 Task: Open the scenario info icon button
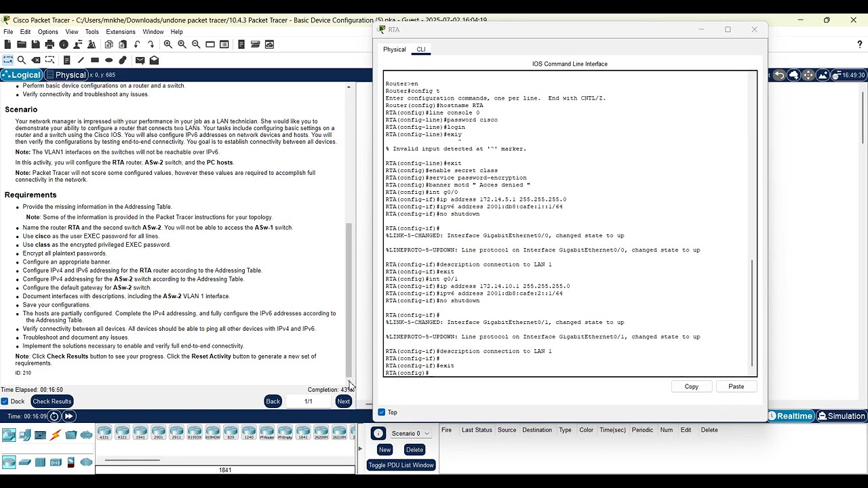[378, 434]
